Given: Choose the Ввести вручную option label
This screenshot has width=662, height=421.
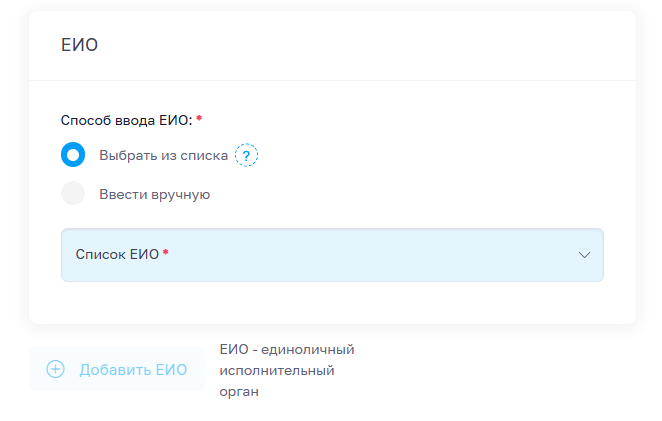Looking at the screenshot, I should point(155,194).
